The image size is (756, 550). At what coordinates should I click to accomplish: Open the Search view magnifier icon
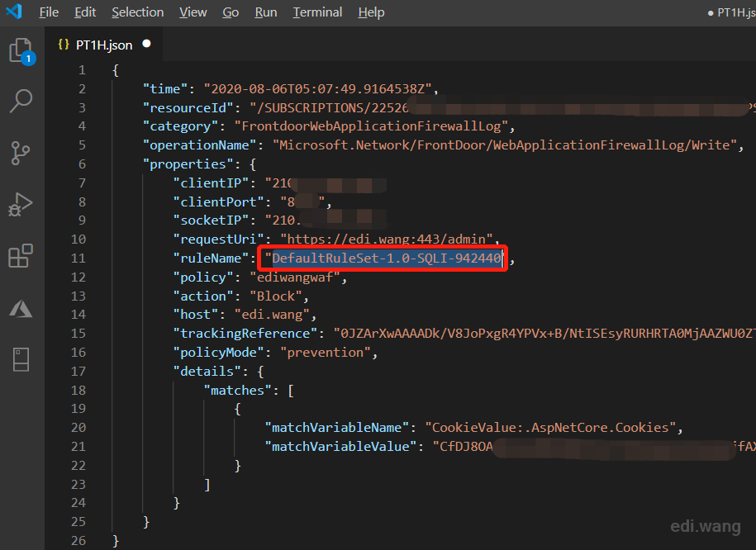point(21,102)
